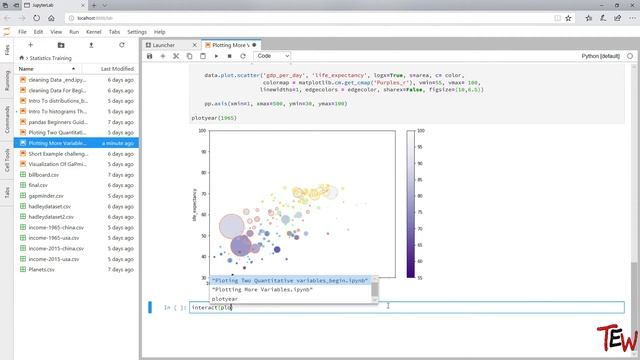Add page to favorites star icon
The width and height of the screenshot is (640, 360).
568,18
